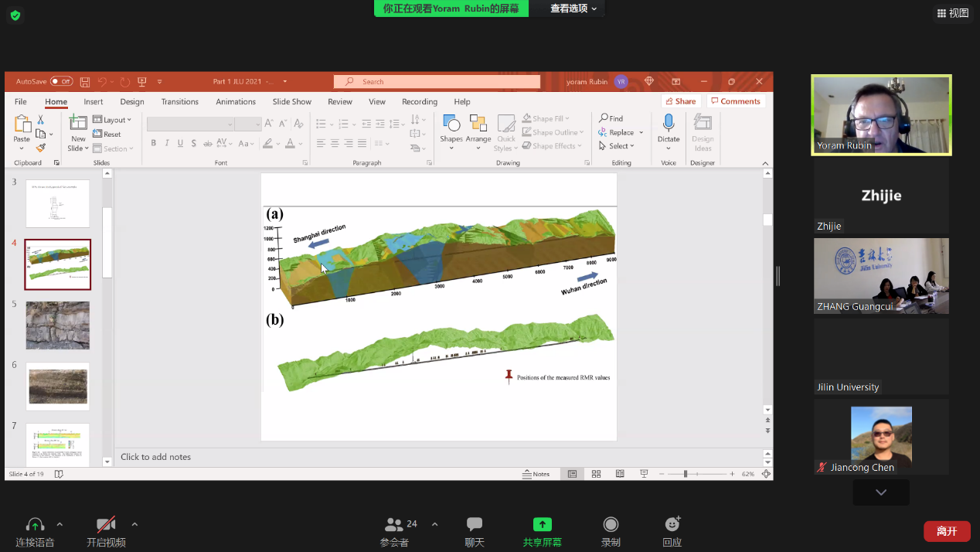The width and height of the screenshot is (980, 552).
Task: Open Design Ideas pane
Action: (703, 132)
